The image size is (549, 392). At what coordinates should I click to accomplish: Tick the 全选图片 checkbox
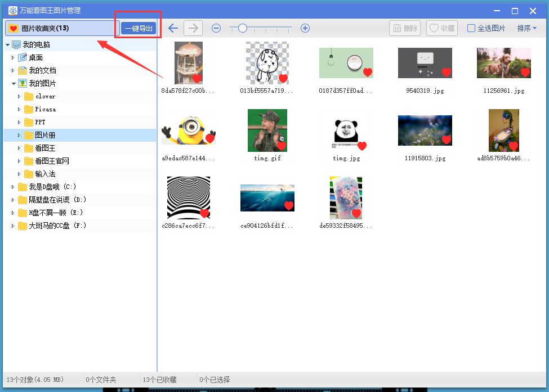coord(471,28)
